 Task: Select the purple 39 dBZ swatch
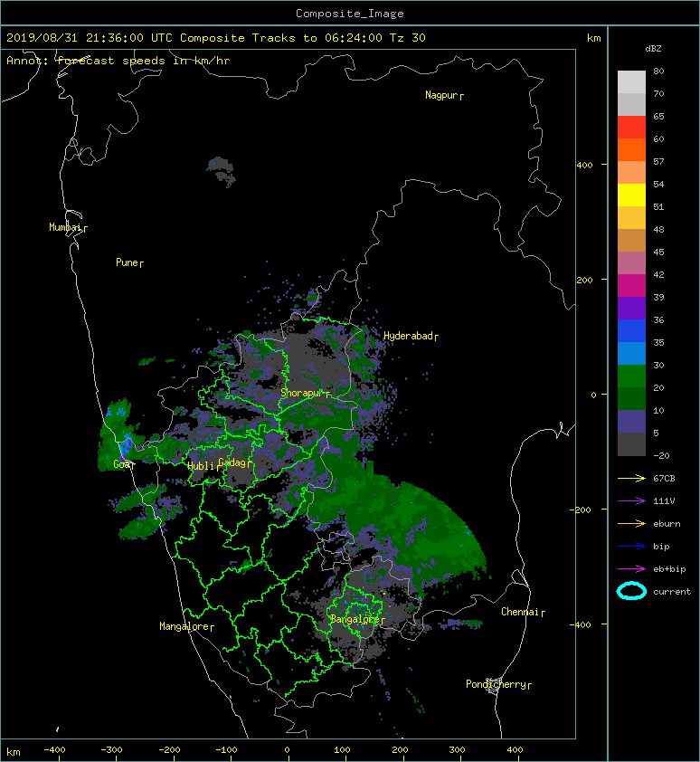pos(631,308)
